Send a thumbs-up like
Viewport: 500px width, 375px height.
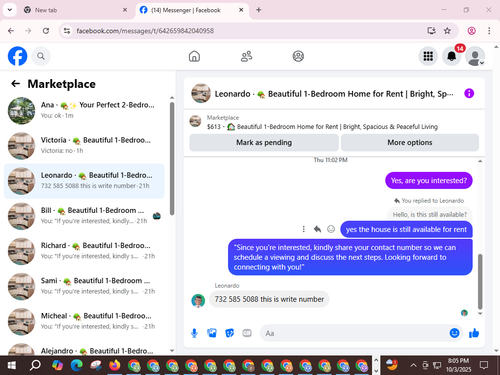474,333
